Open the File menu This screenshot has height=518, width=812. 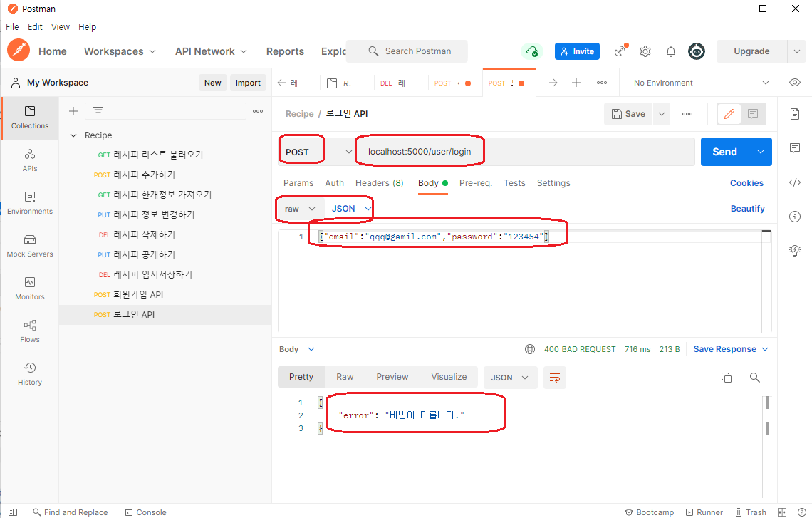tap(12, 27)
